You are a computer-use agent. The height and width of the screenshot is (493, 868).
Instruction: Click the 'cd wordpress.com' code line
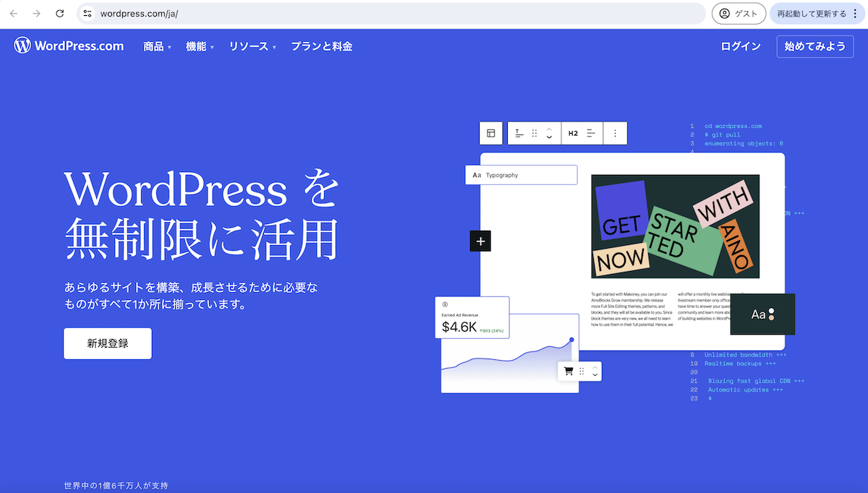[x=733, y=126]
